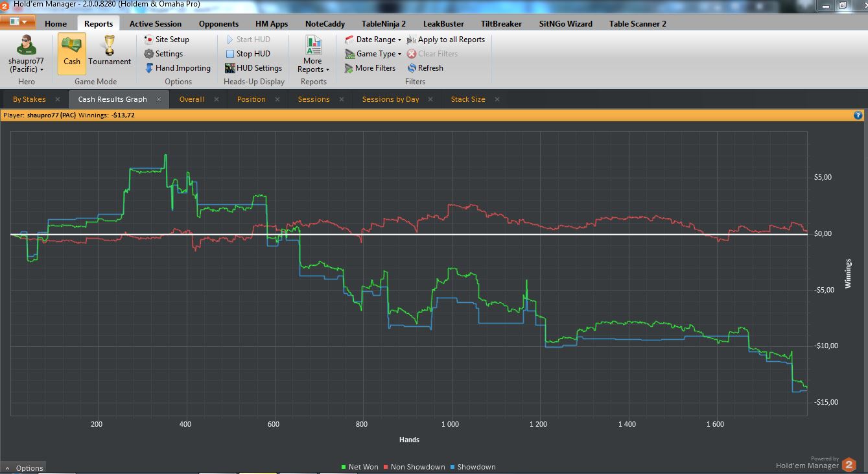Screen dimensions: 868x474
Task: Open Site Setup options
Action: tap(167, 40)
